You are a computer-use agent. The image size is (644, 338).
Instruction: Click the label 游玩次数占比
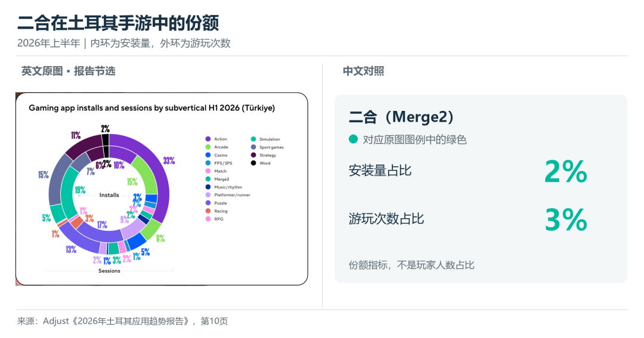click(x=386, y=219)
